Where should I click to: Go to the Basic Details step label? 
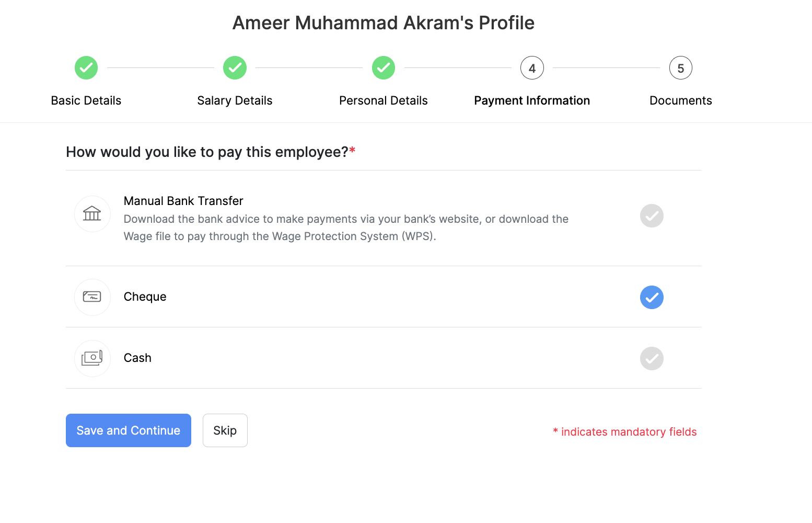coord(86,100)
